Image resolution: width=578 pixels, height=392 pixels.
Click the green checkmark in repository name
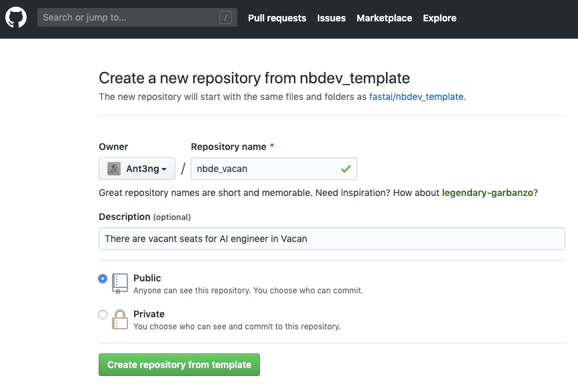point(345,169)
